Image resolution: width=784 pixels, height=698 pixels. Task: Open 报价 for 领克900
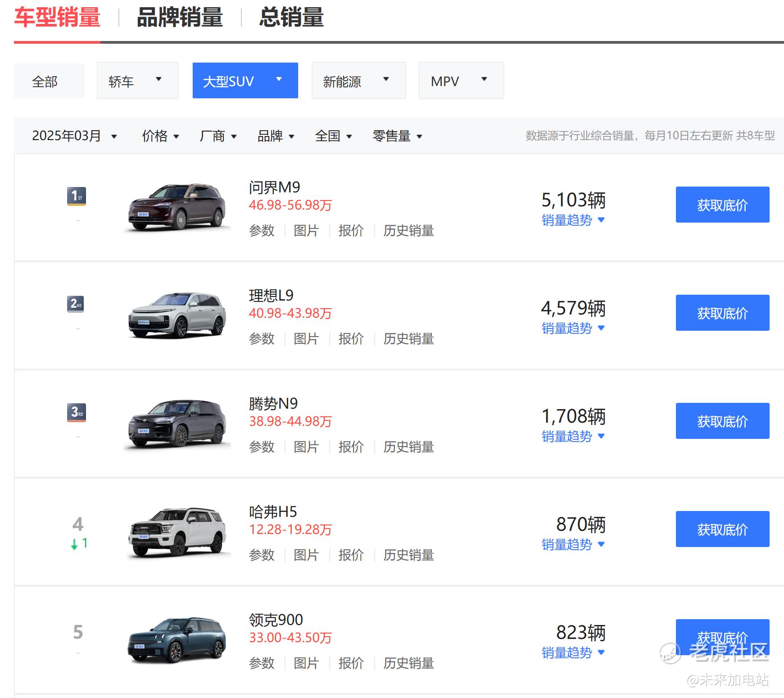pos(351,663)
